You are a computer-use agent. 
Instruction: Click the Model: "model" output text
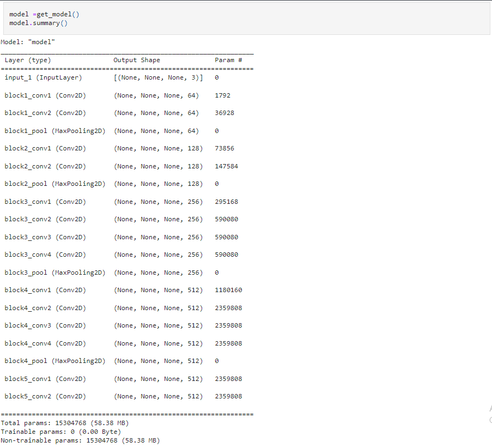click(x=28, y=42)
